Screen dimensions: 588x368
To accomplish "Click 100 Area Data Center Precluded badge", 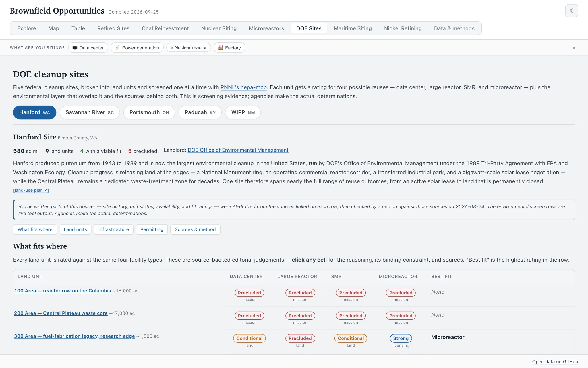I will tap(249, 293).
